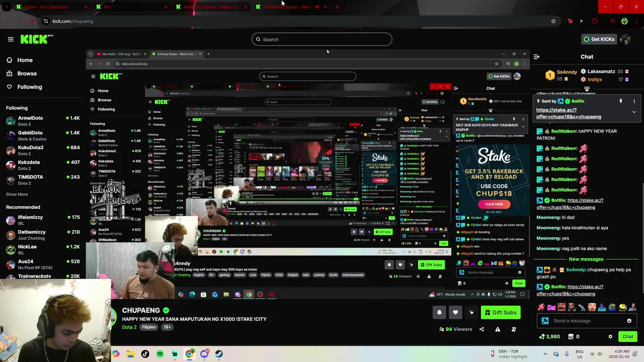Click the 3,980 channel points counter
The image size is (644, 362).
549,336
